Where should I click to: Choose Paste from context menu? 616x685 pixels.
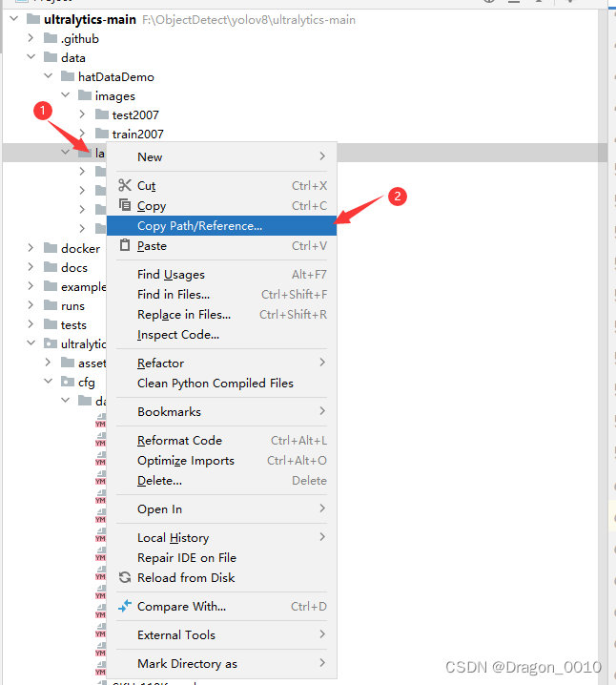click(x=222, y=246)
